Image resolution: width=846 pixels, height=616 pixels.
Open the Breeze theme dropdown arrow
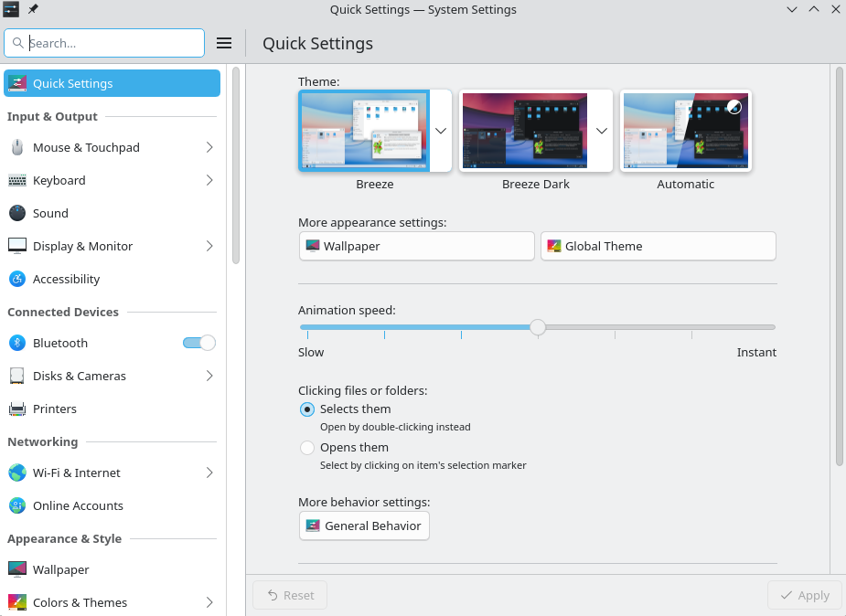441,131
